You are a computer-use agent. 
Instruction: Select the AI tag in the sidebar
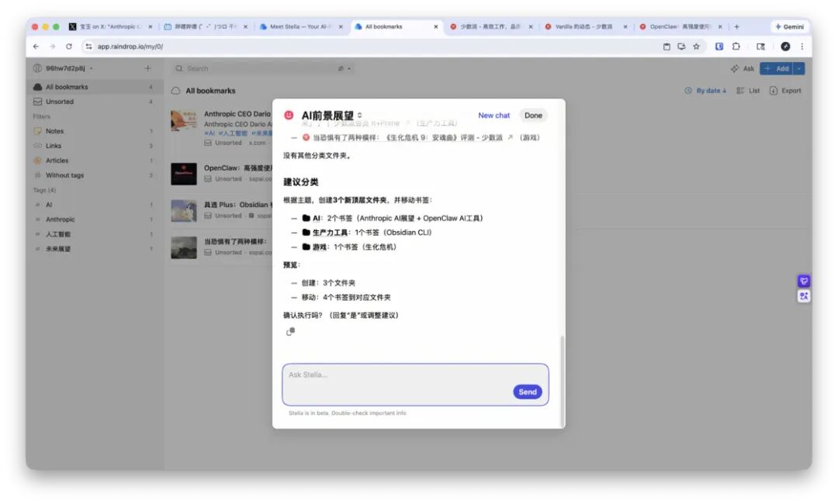click(95, 205)
